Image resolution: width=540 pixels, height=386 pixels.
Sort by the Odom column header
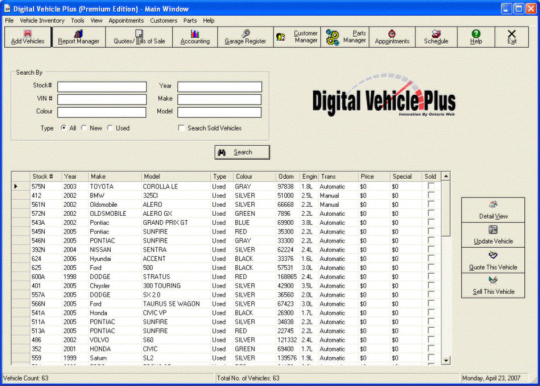(288, 177)
